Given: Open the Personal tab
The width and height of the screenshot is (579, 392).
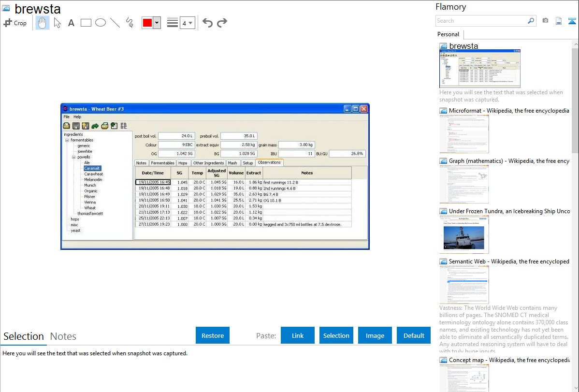Looking at the screenshot, I should (448, 34).
